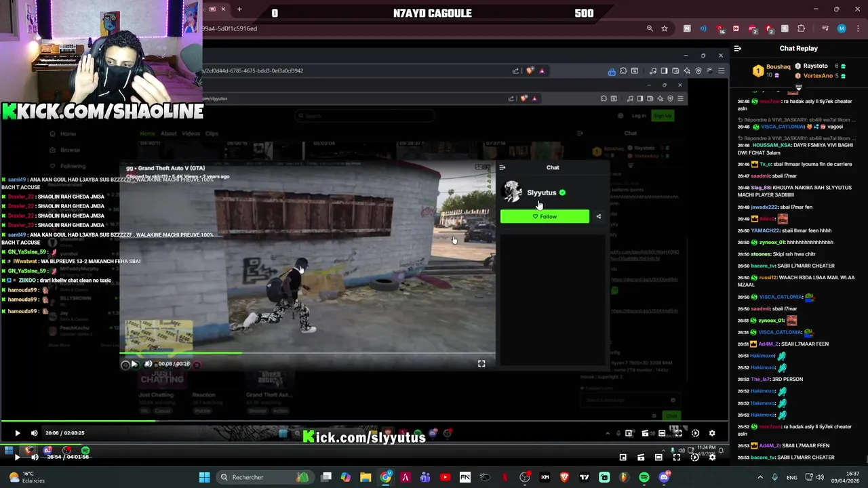Click the Log in link on Kick
Image resolution: width=868 pixels, height=488 pixels.
(x=639, y=116)
